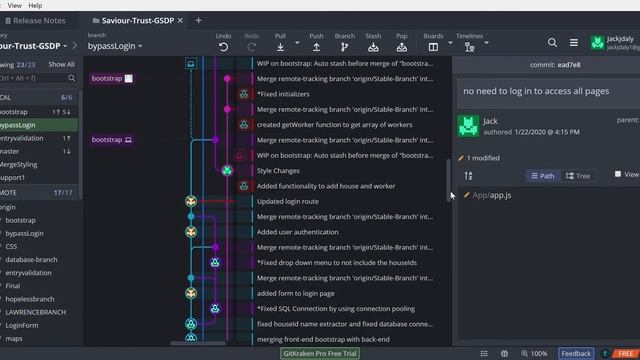Click the *Fixed initializers commit avatar
This screenshot has height=360, width=640.
coord(244,94)
